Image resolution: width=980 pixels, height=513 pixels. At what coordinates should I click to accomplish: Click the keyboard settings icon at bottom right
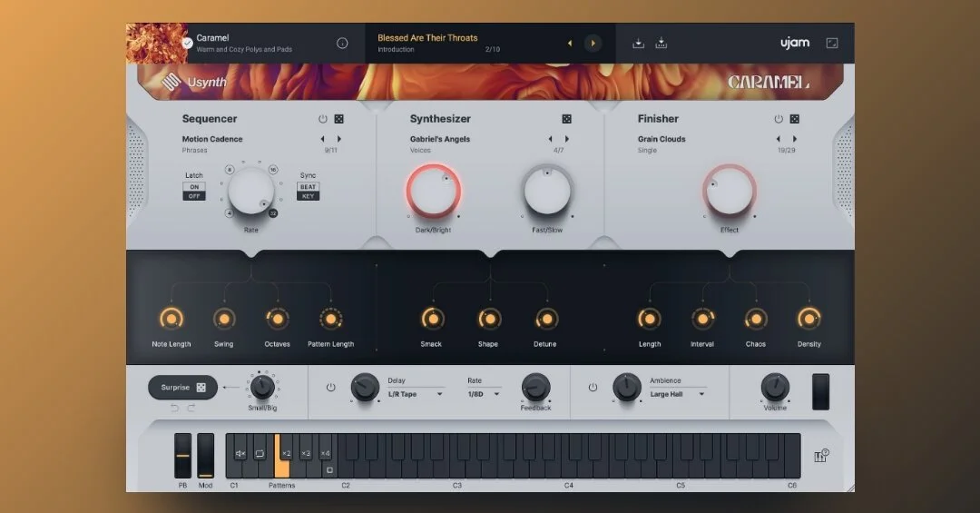(x=821, y=456)
